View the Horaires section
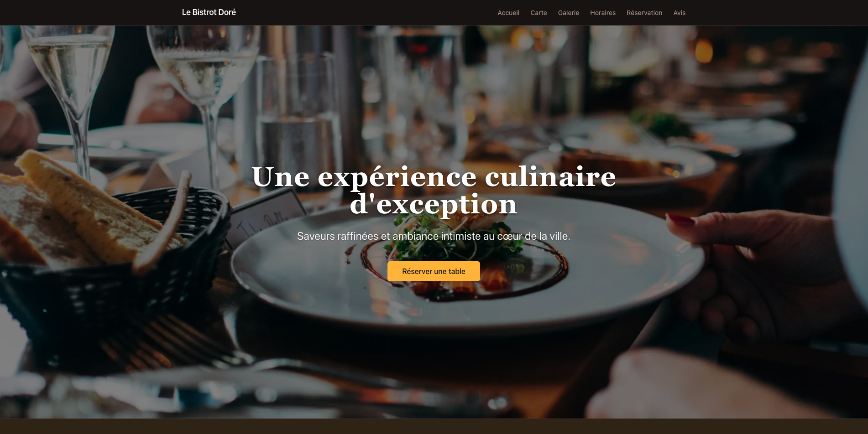The width and height of the screenshot is (868, 434). tap(602, 13)
